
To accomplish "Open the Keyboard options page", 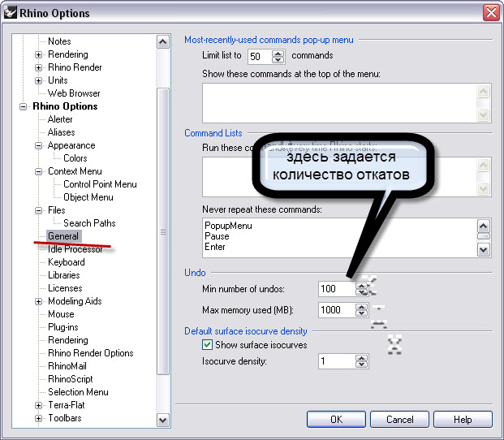I will [67, 262].
